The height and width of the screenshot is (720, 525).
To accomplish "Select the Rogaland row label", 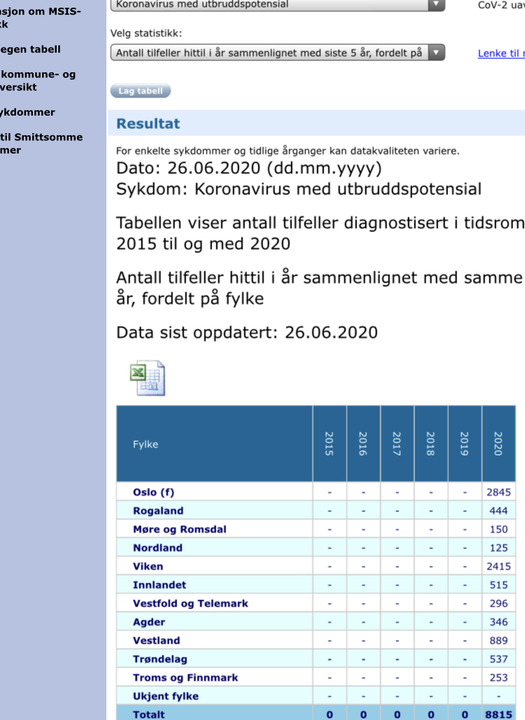I will [158, 511].
